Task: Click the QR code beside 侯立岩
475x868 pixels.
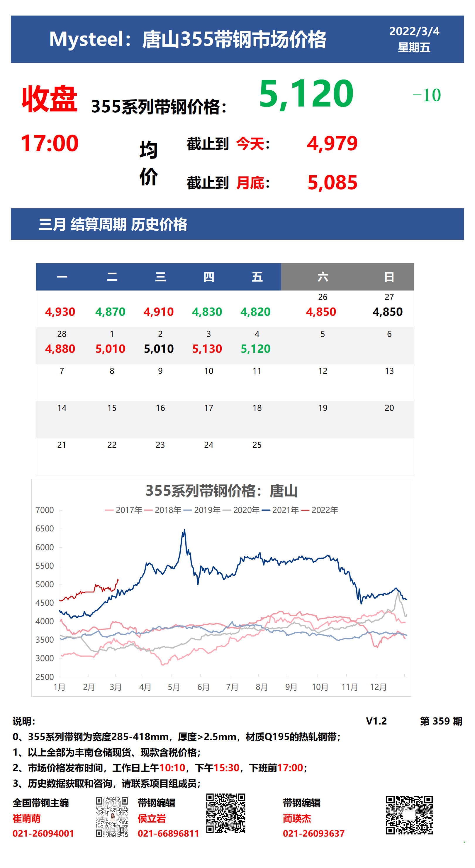Action: (x=225, y=813)
